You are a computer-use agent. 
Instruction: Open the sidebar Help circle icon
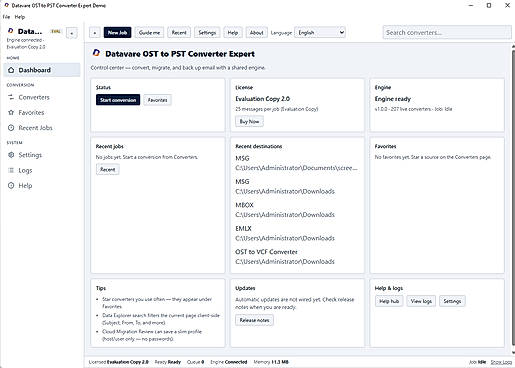11,186
